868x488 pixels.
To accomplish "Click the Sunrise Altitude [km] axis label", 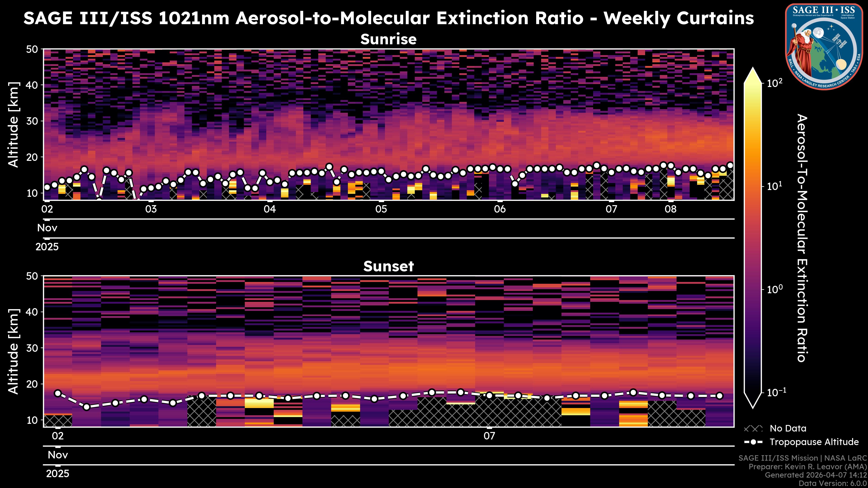I will [x=14, y=125].
